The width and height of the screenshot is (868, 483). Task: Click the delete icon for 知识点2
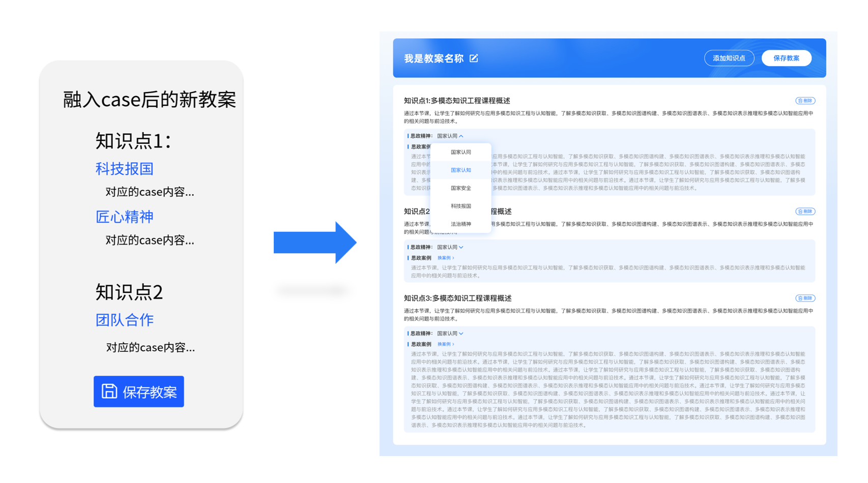click(x=805, y=212)
